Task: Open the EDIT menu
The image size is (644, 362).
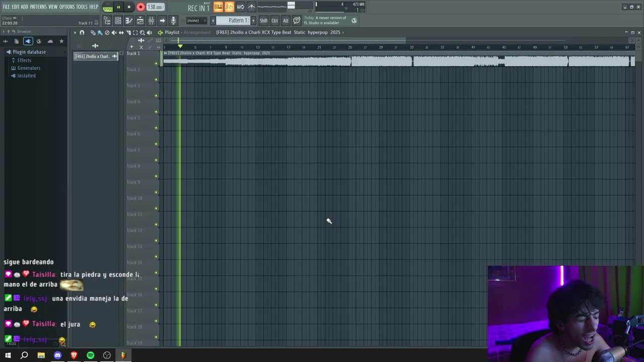Action: (x=15, y=7)
